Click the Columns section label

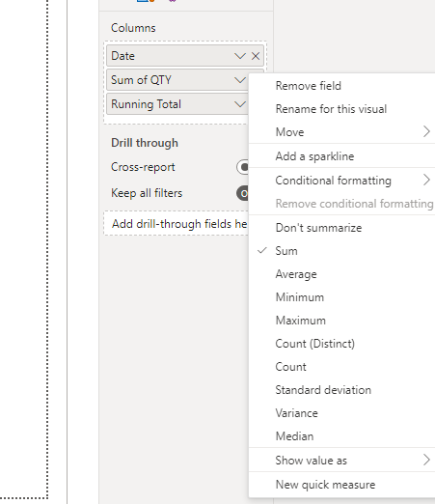pos(133,28)
